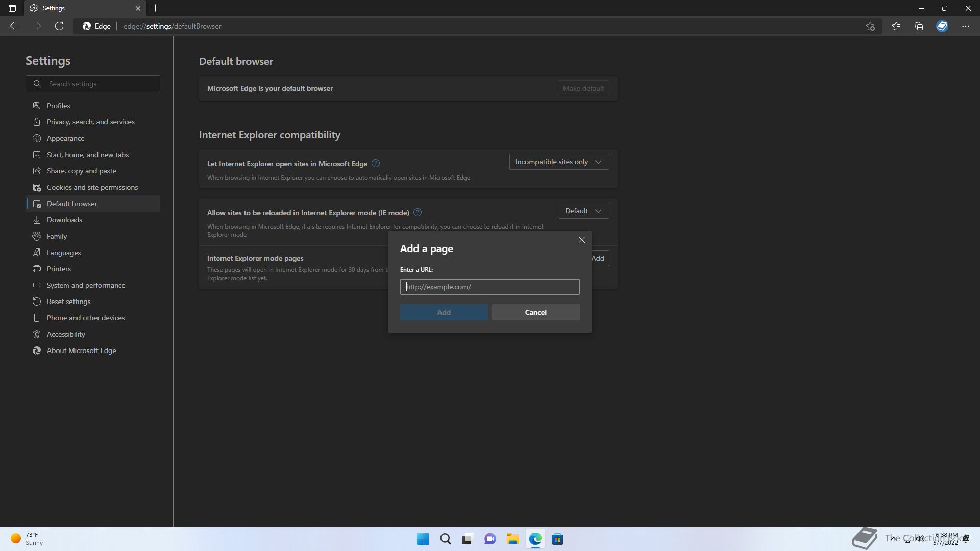Open a new tab with plus icon
This screenshot has width=980, height=551.
pyautogui.click(x=156, y=8)
